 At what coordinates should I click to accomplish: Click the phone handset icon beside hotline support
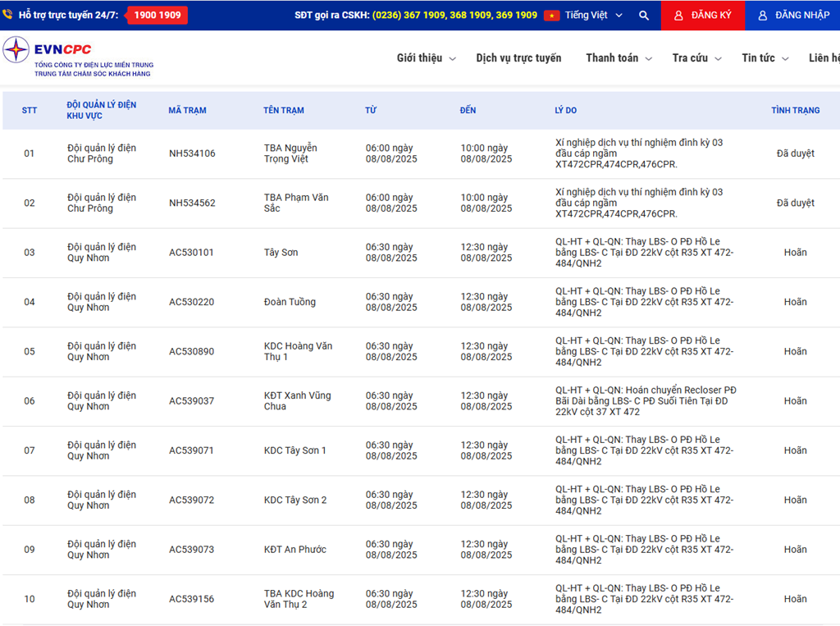[7, 15]
